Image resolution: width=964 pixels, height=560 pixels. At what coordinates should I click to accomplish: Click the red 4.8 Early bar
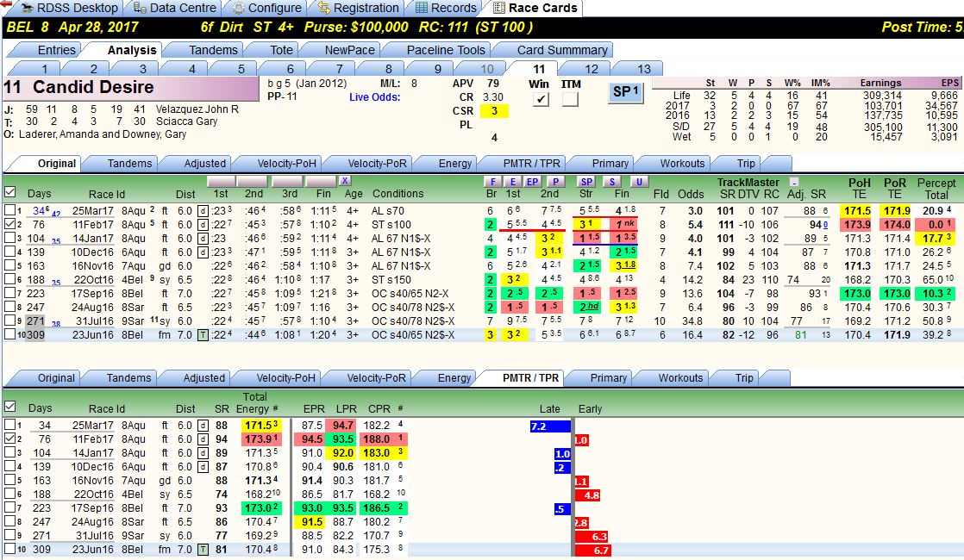coord(588,495)
